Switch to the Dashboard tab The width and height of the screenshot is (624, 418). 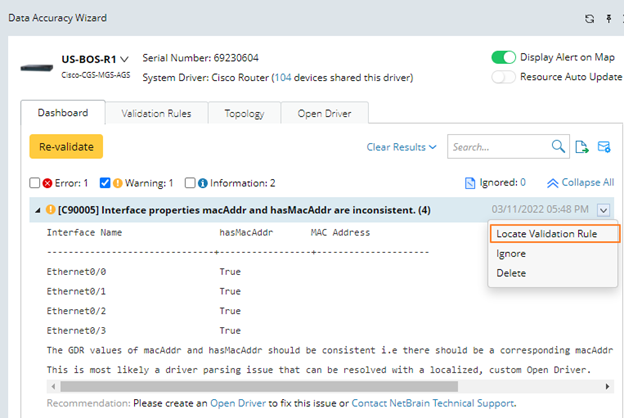(x=63, y=113)
